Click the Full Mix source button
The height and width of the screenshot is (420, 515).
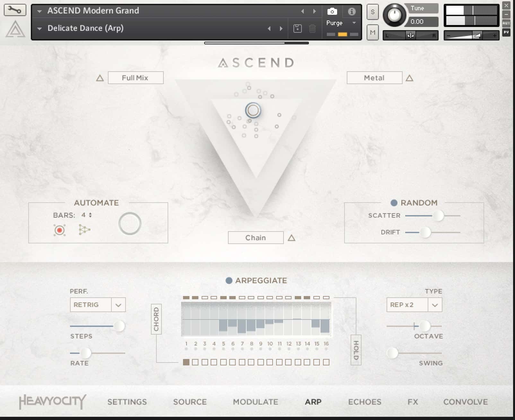(135, 78)
